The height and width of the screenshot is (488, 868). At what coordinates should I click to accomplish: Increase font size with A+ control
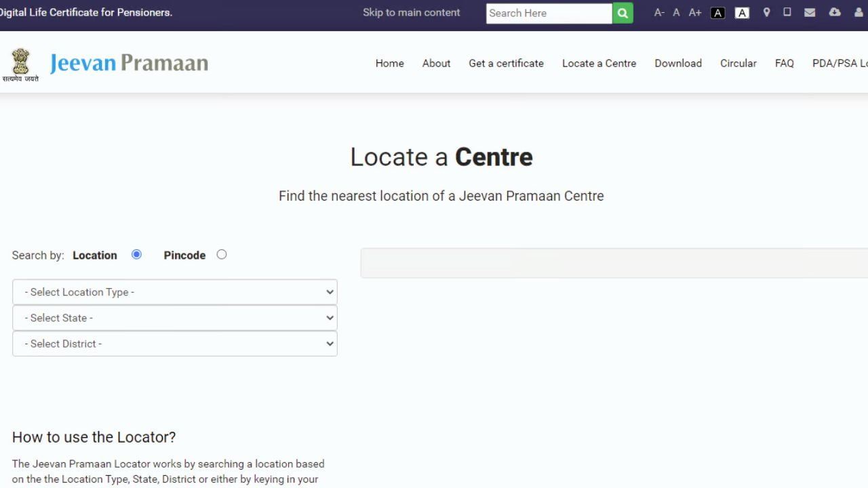(695, 13)
